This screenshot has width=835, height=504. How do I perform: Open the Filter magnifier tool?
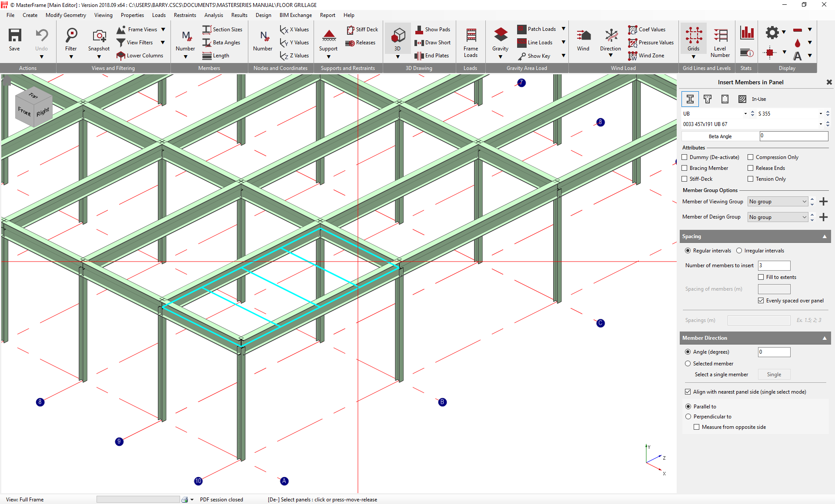(71, 35)
